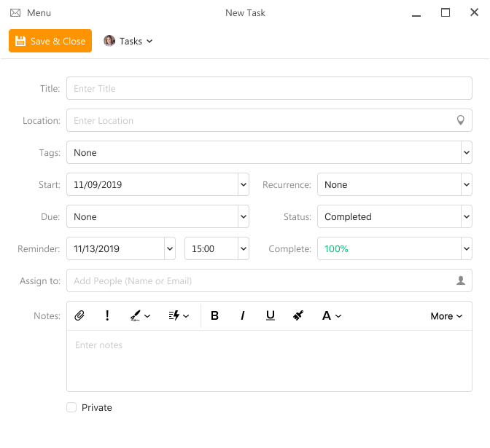Expand the More formatting options

(x=446, y=316)
